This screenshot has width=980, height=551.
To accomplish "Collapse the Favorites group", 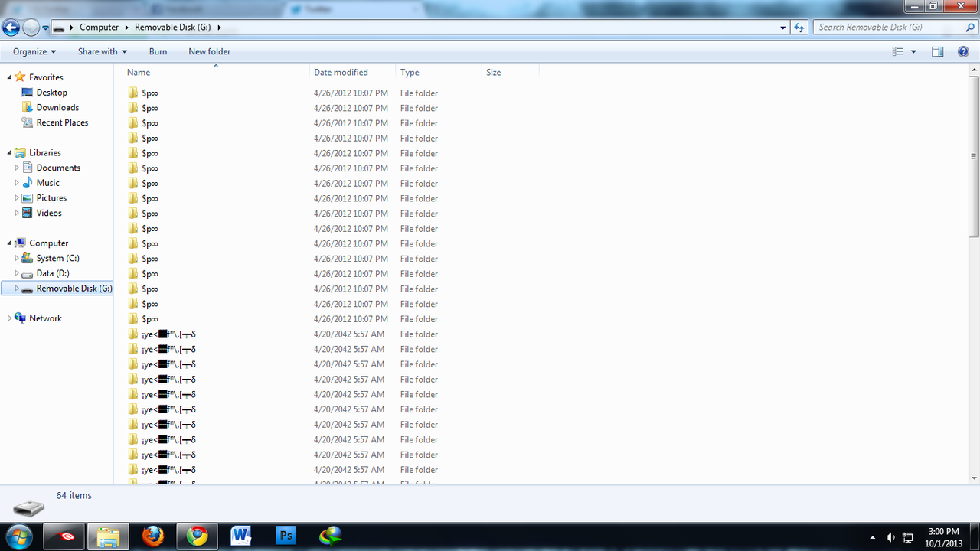I will (10, 77).
